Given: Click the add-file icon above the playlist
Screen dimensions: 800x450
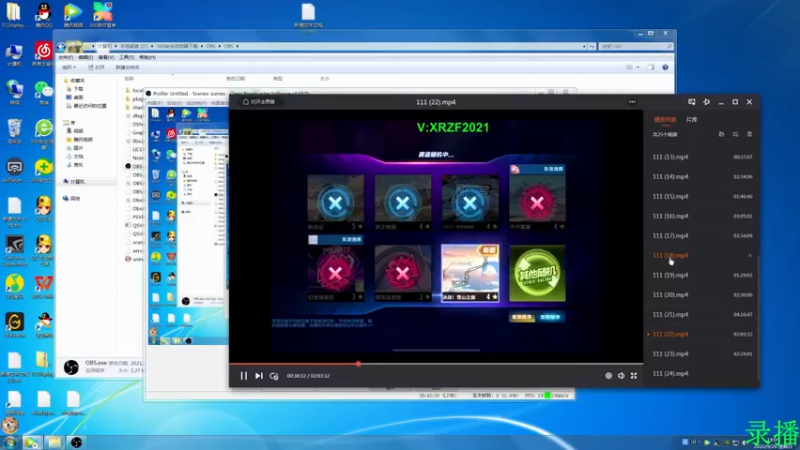Looking at the screenshot, I should coord(721,134).
